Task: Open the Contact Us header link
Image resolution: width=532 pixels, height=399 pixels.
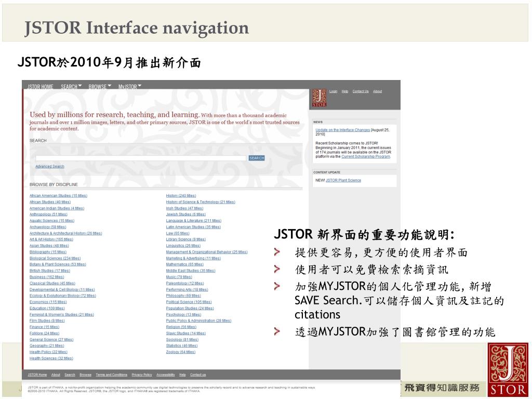Action: click(361, 91)
